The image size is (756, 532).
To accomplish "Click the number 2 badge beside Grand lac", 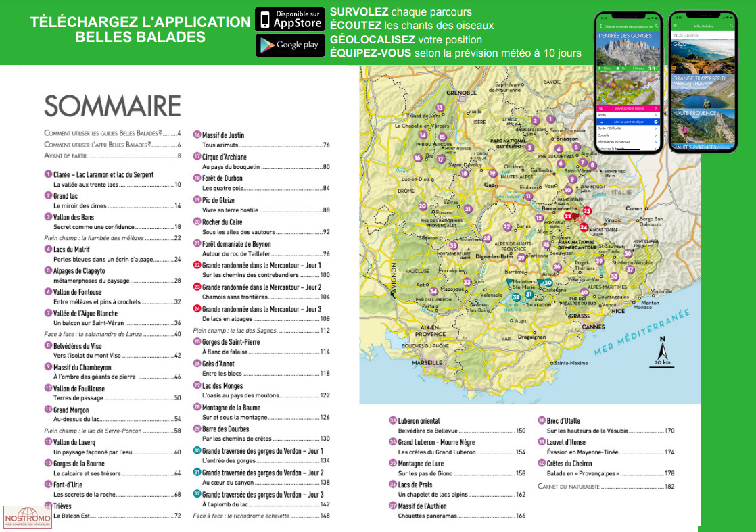I will tap(48, 195).
